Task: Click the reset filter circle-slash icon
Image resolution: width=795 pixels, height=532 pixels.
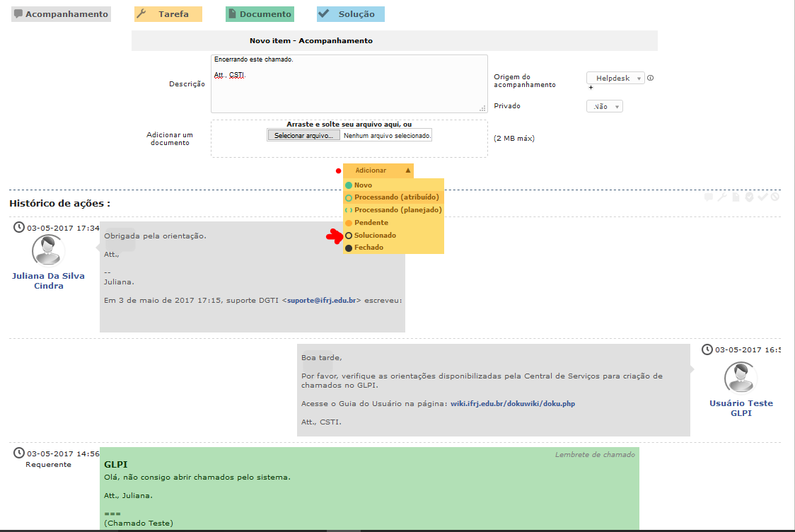Action: [775, 197]
